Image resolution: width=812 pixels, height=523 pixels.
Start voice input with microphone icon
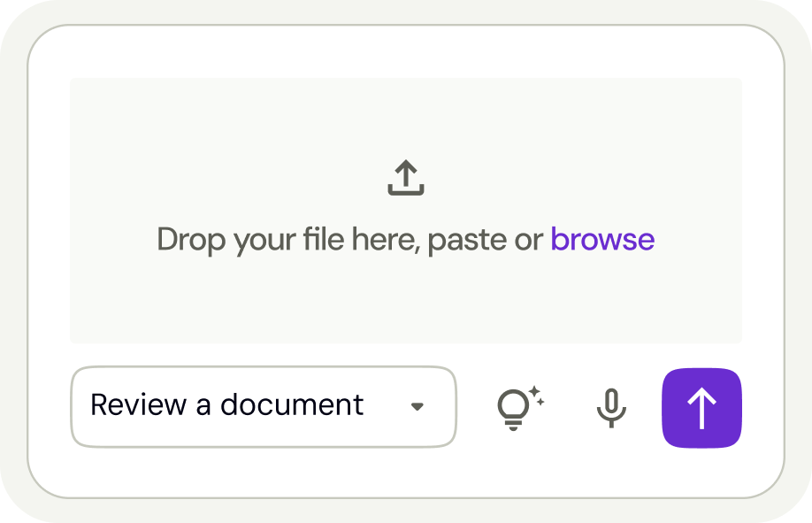pyautogui.click(x=610, y=407)
